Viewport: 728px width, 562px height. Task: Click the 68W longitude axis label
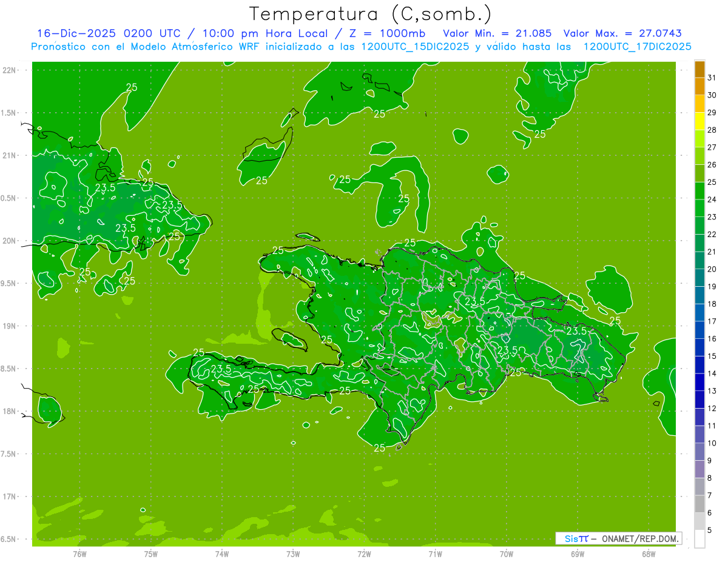[x=649, y=554]
